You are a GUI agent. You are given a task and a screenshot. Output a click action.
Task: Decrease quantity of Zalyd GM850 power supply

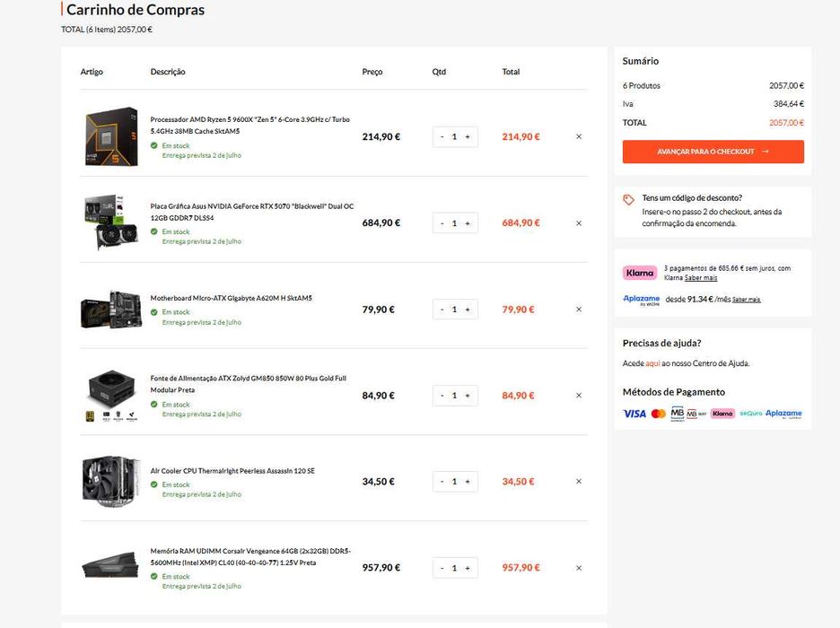tap(442, 396)
